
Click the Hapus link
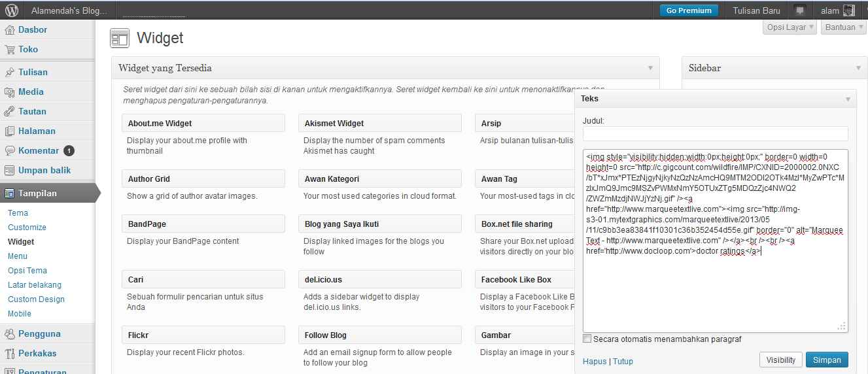pyautogui.click(x=595, y=362)
